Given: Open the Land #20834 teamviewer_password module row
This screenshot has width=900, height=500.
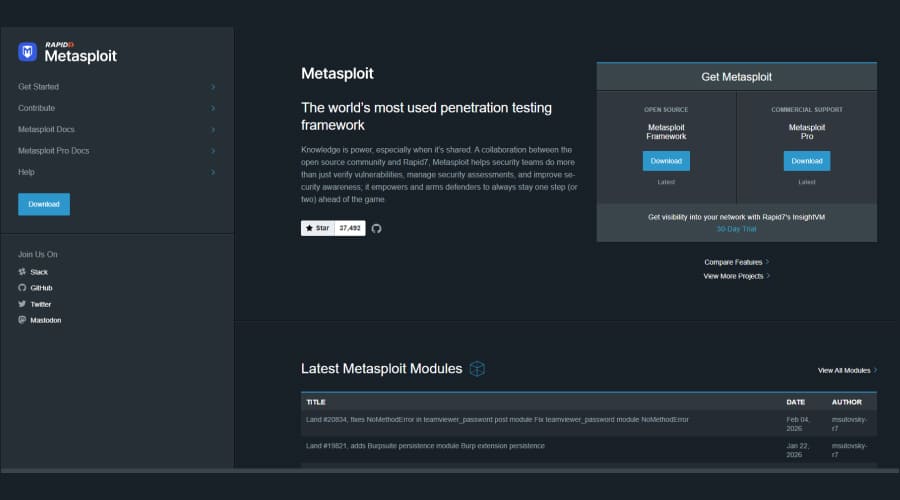Looking at the screenshot, I should [x=589, y=424].
